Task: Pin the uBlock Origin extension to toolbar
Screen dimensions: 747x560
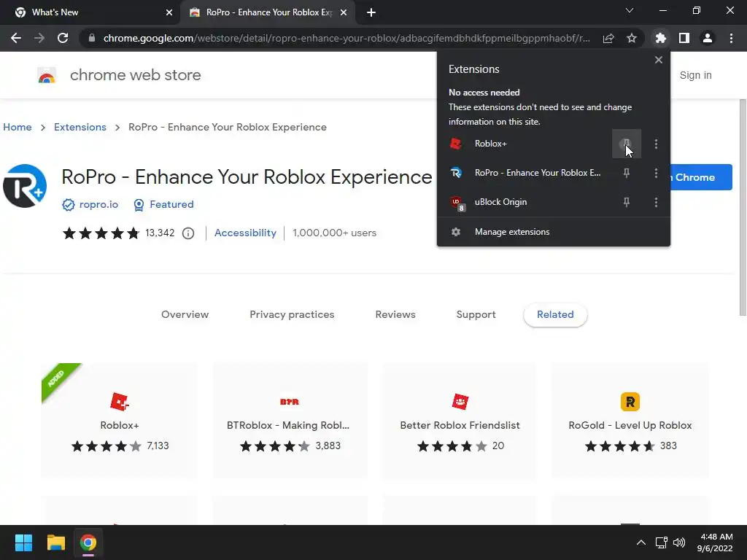Action: pyautogui.click(x=627, y=203)
